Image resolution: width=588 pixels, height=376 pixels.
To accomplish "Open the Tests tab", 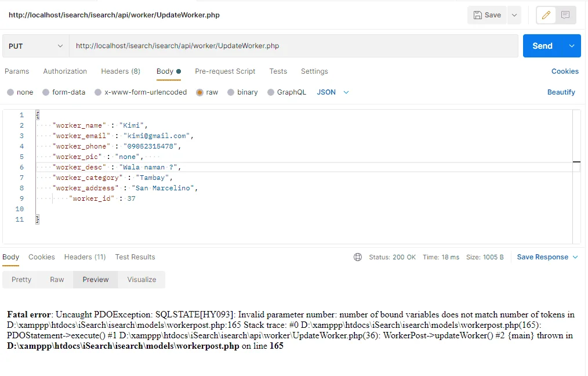I will 278,71.
